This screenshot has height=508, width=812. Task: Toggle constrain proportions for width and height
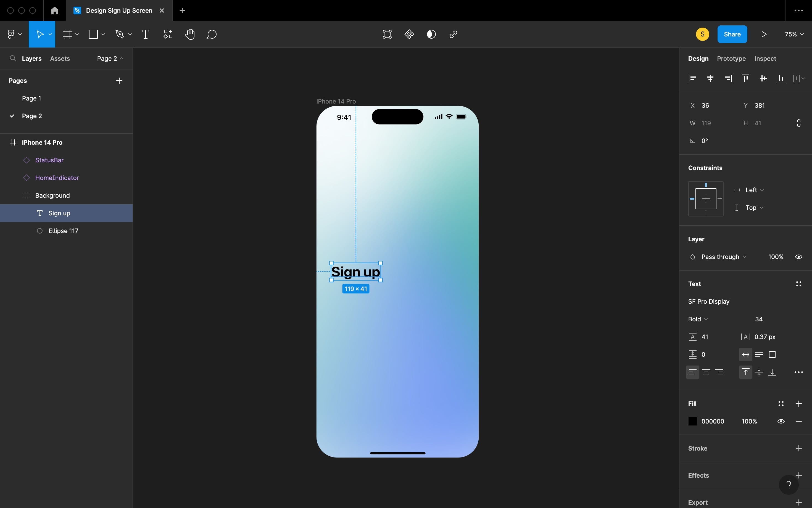pos(798,123)
